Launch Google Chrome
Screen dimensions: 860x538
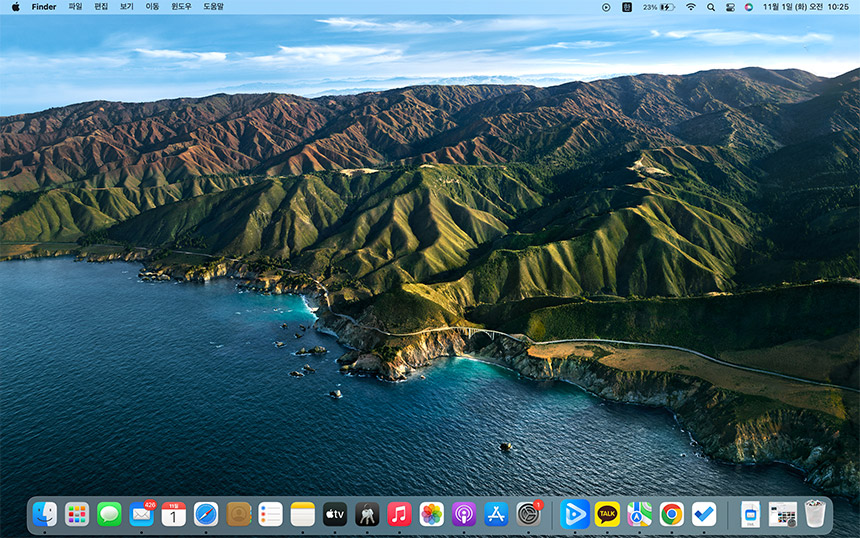672,514
